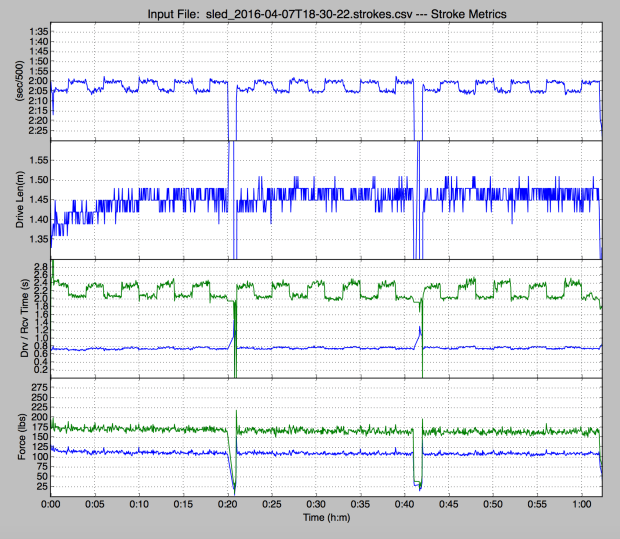Select the 0:30 tick on the time axis
The width and height of the screenshot is (620, 539).
click(x=316, y=505)
